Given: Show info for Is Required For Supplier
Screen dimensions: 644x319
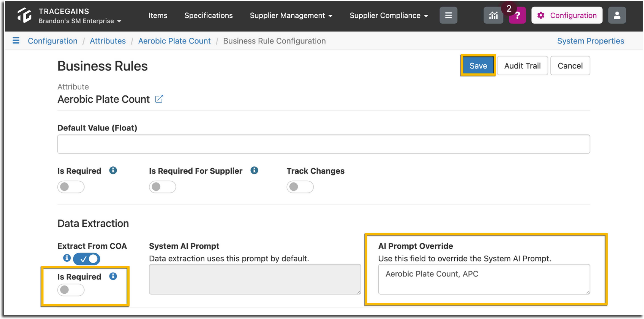Looking at the screenshot, I should [x=254, y=170].
